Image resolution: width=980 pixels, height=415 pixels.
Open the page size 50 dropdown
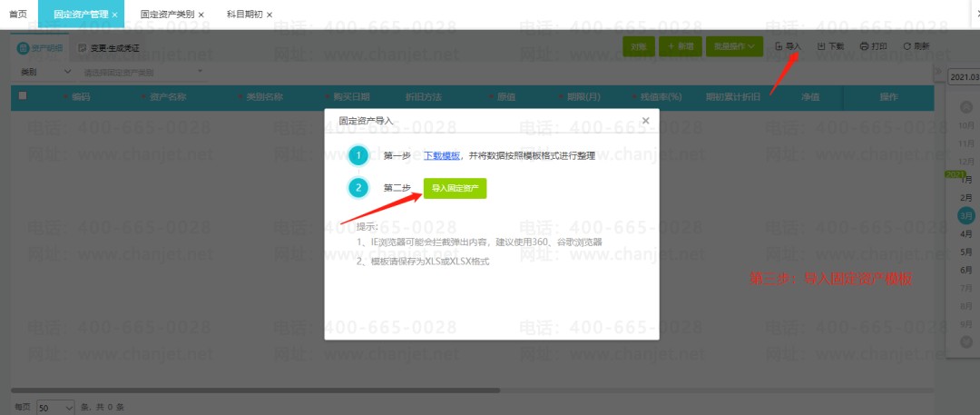pyautogui.click(x=55, y=407)
